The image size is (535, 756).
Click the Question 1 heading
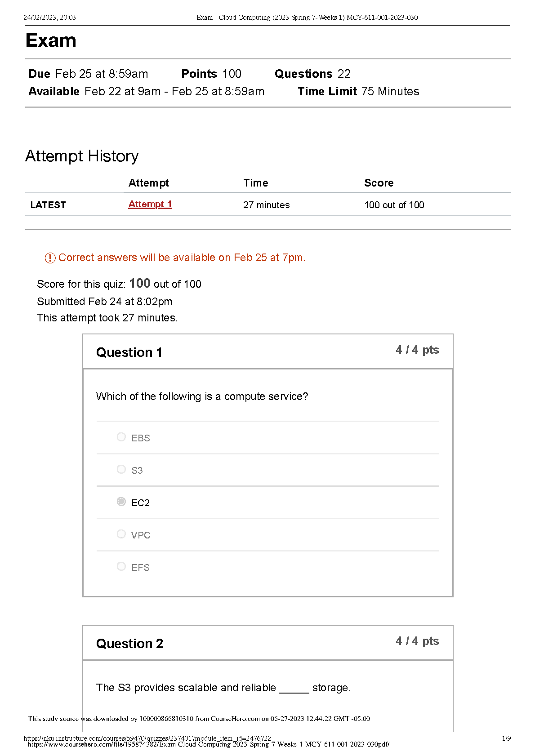129,352
